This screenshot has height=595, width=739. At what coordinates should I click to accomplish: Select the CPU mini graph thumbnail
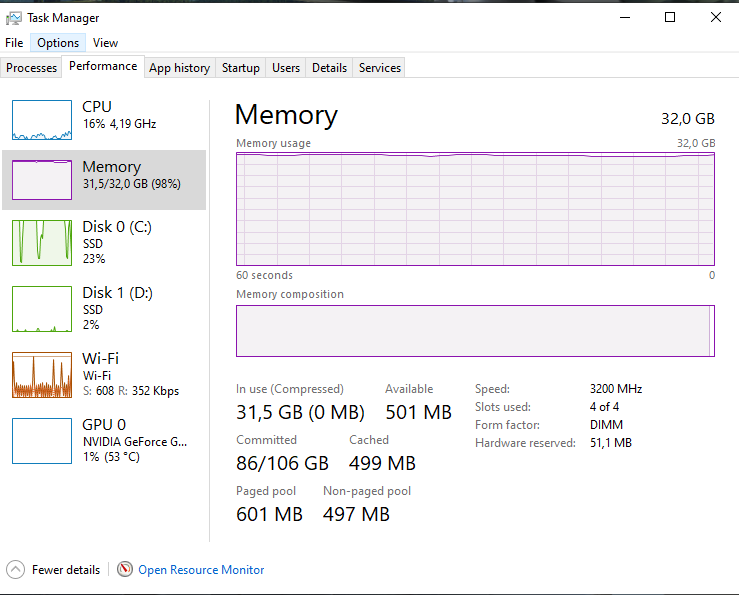(42, 120)
